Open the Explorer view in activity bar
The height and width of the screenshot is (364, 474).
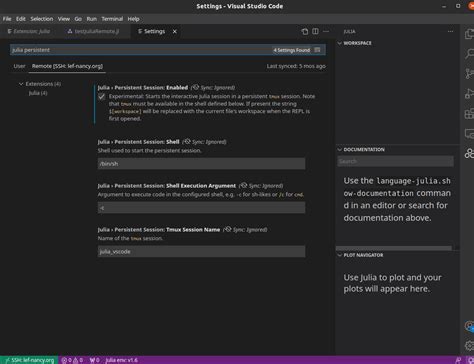469,34
